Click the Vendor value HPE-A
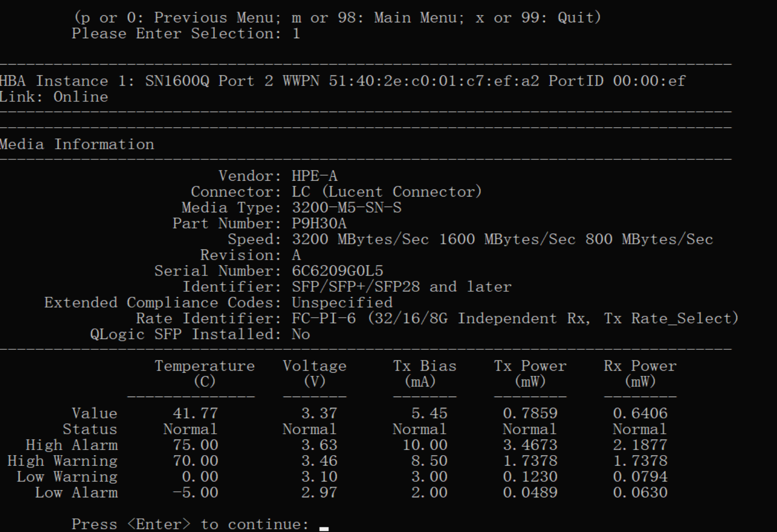 tap(314, 176)
